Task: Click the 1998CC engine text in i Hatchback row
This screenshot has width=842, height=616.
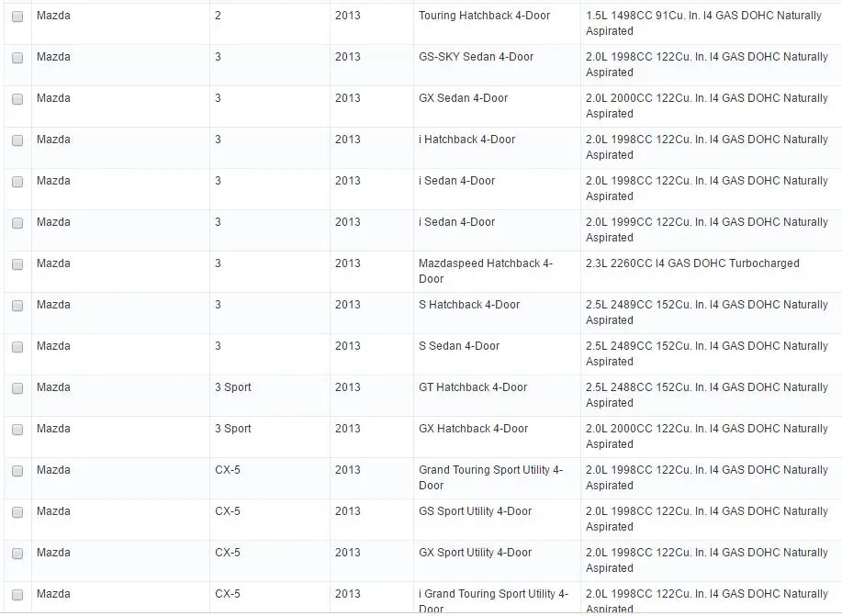Action: 707,148
